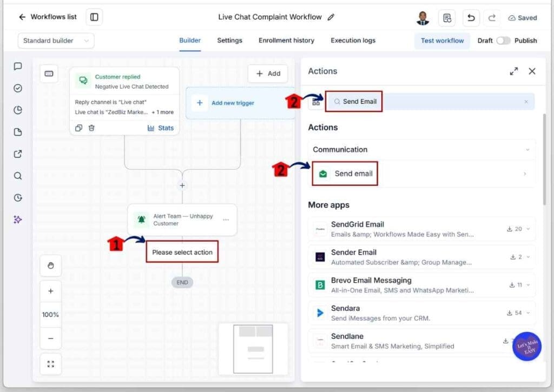This screenshot has width=554, height=392.
Task: Open the search icon in sidebar
Action: click(18, 176)
